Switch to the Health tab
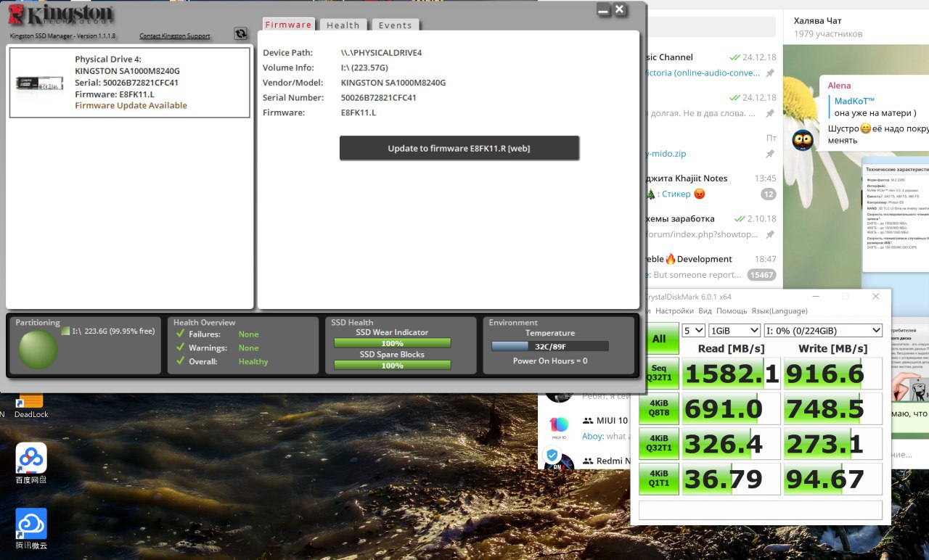Image resolution: width=929 pixels, height=560 pixels. point(343,25)
